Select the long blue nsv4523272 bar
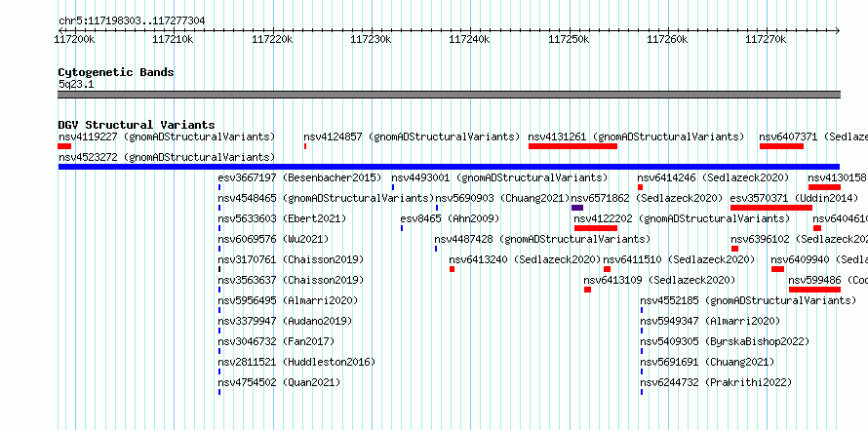The height and width of the screenshot is (430, 868). click(449, 167)
